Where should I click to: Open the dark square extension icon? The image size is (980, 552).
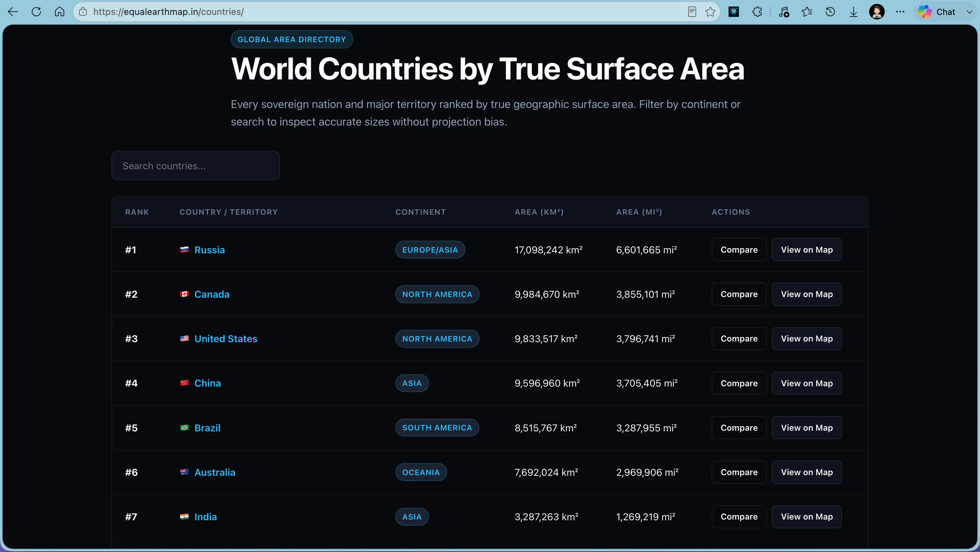[x=733, y=12]
